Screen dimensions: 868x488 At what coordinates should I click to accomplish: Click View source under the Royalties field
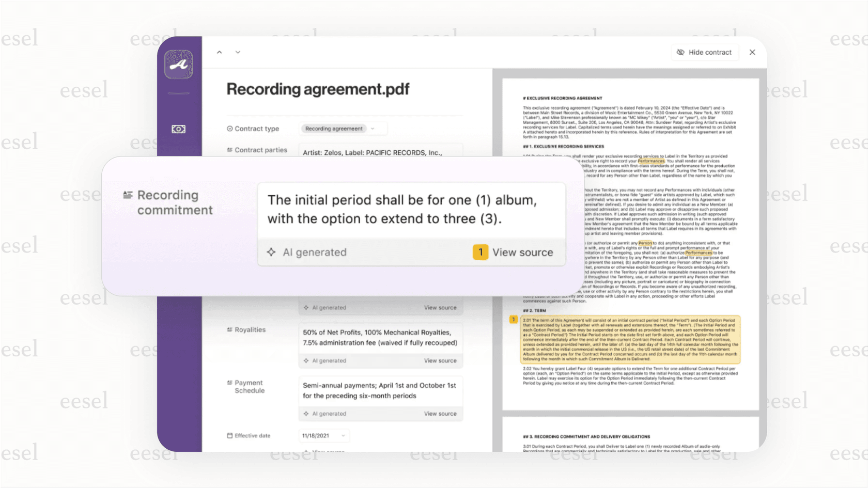(440, 360)
